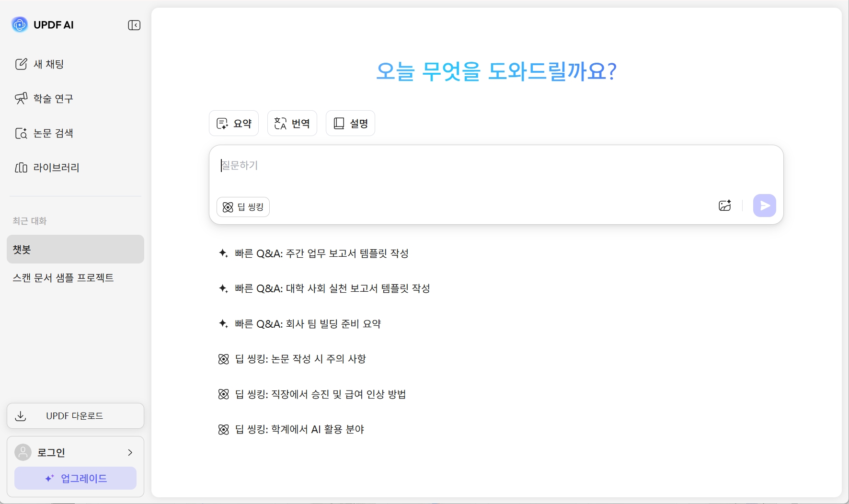Go to 라이브러리 in the sidebar
This screenshot has width=849, height=504.
coord(47,168)
